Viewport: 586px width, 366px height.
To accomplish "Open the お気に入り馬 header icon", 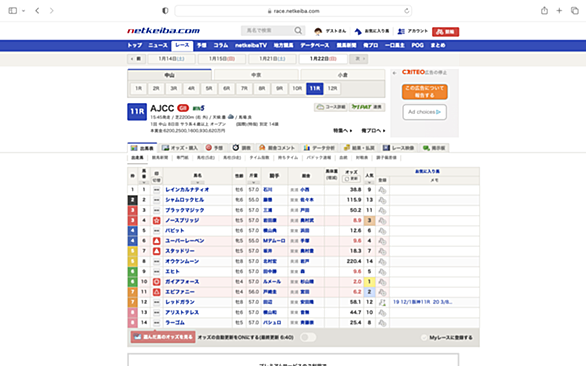I will click(358, 31).
